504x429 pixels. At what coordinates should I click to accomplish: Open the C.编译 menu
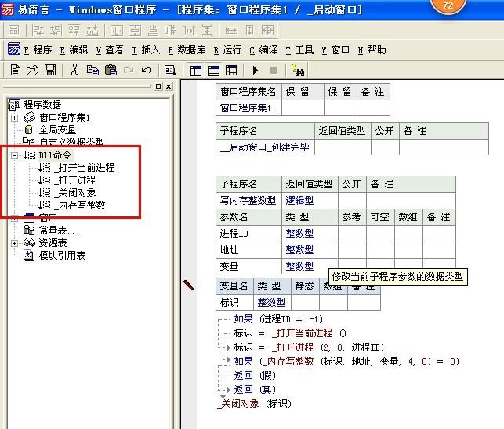(x=263, y=49)
